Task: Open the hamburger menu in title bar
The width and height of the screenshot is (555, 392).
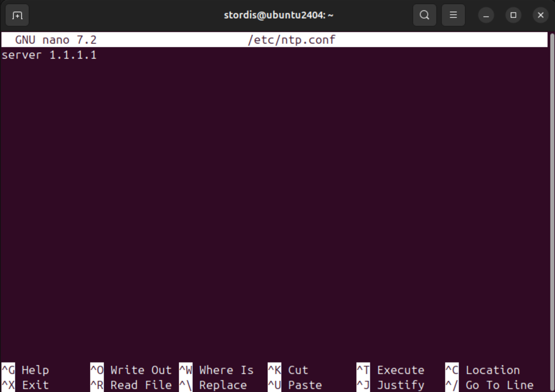Action: pos(453,15)
